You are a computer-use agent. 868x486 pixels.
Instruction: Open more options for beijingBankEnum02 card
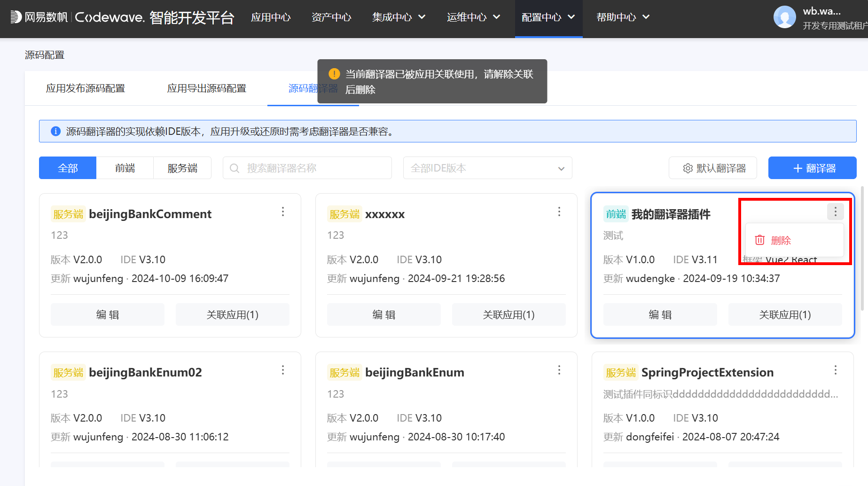(x=283, y=370)
